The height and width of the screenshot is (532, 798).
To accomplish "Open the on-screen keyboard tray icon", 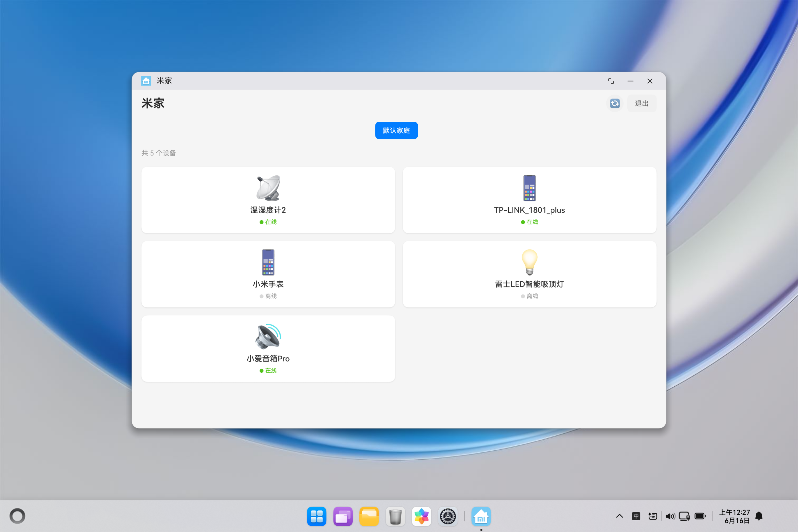I will 652,516.
